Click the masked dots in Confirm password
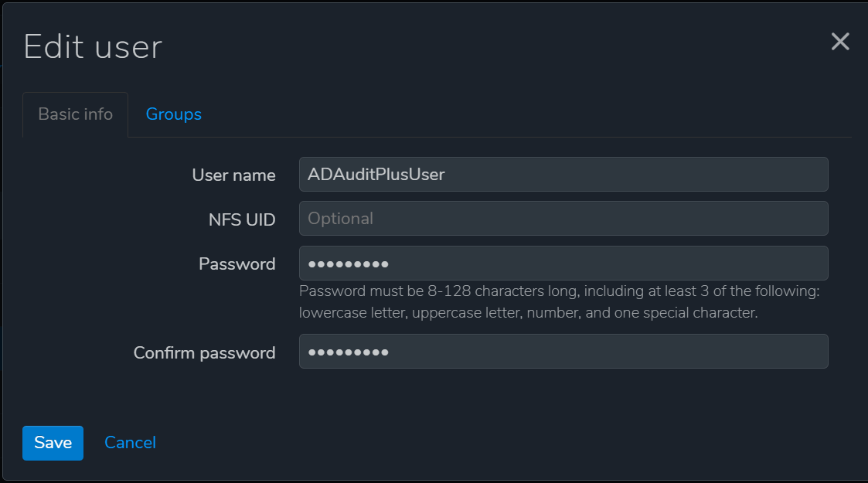The width and height of the screenshot is (868, 483). (348, 352)
